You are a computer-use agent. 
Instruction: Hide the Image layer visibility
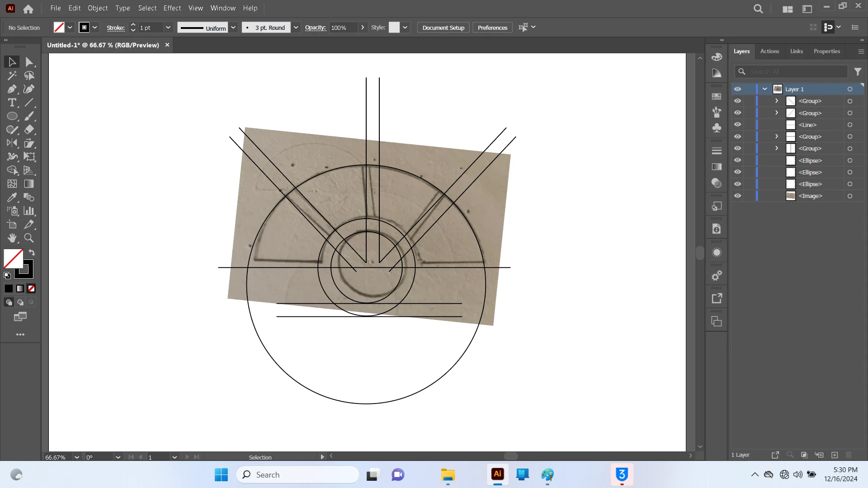point(737,196)
